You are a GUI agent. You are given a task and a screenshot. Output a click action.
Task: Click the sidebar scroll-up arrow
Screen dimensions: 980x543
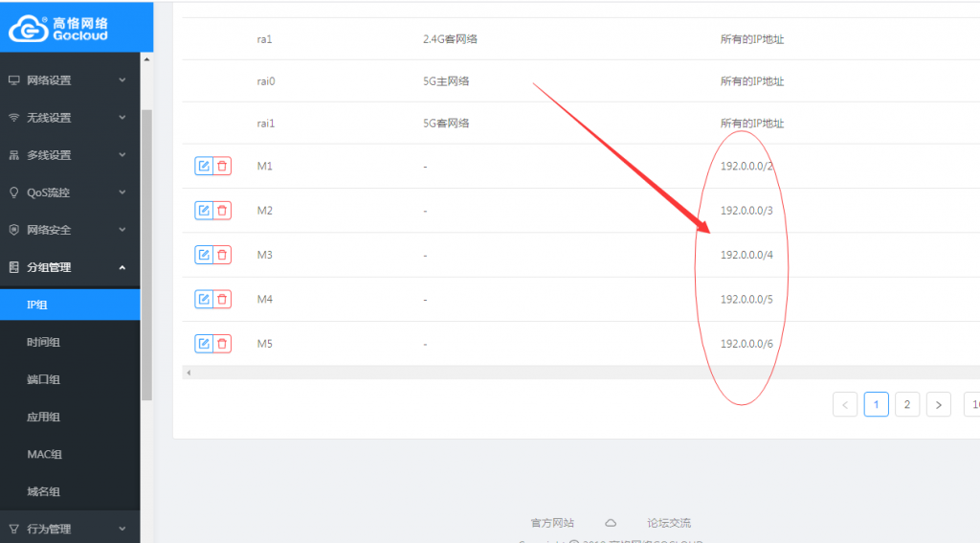pyautogui.click(x=146, y=59)
